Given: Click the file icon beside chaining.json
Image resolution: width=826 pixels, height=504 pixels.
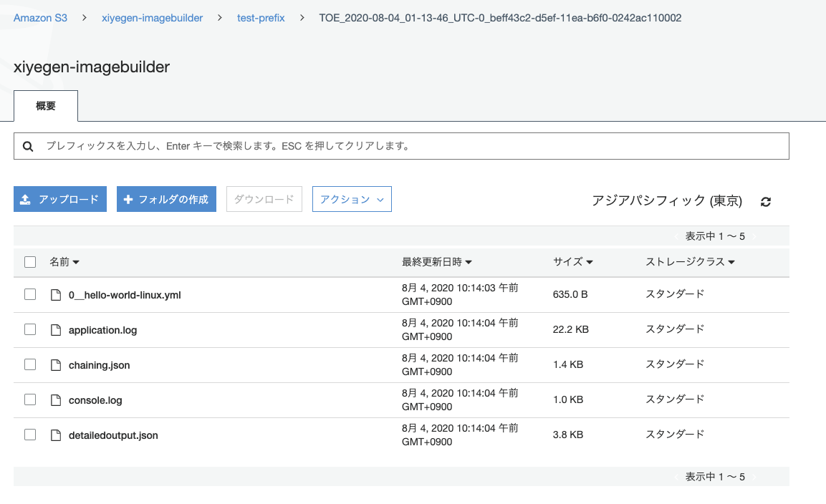Looking at the screenshot, I should [x=55, y=365].
